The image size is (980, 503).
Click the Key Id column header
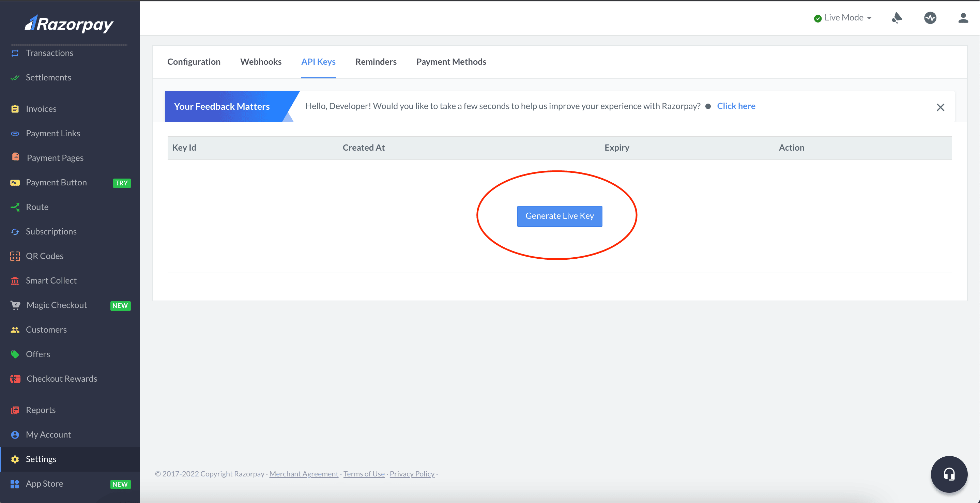pyautogui.click(x=184, y=148)
